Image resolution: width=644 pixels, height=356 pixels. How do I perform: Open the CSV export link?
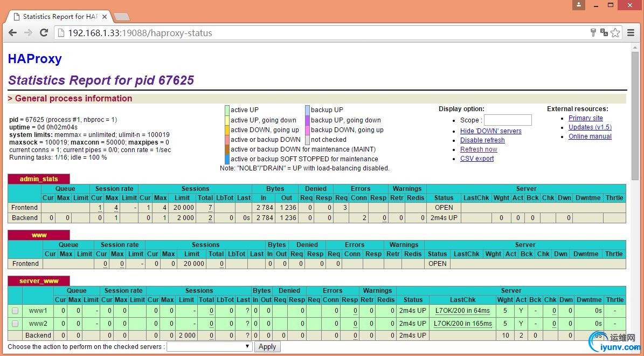point(477,159)
